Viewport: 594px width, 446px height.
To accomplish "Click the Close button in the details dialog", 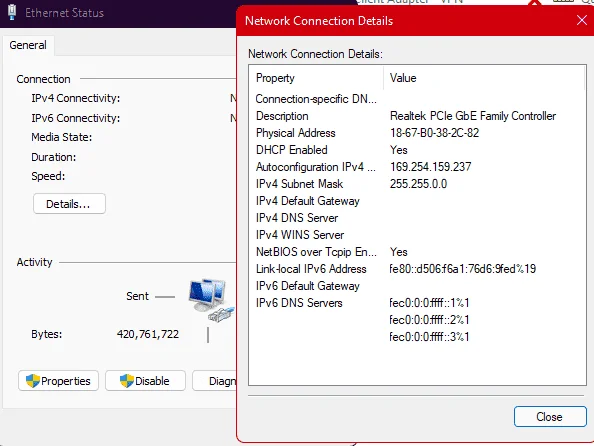I will coord(550,417).
